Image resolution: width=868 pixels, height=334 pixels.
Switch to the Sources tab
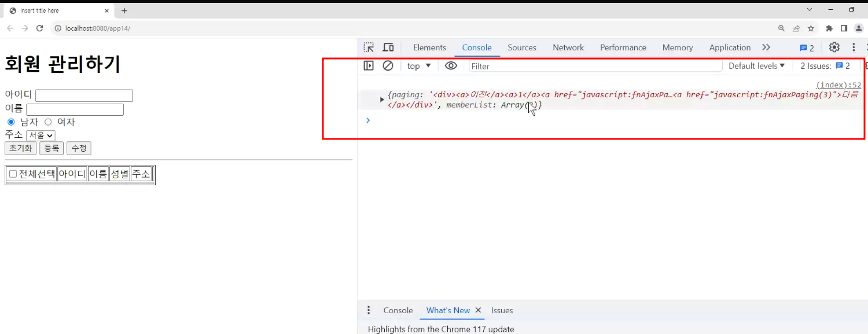click(x=522, y=47)
